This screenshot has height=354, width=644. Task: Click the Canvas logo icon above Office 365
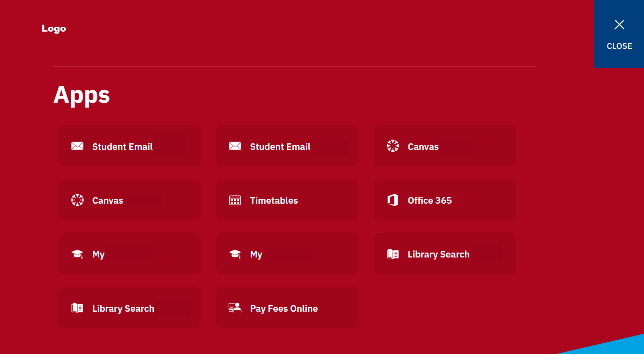[x=393, y=146]
